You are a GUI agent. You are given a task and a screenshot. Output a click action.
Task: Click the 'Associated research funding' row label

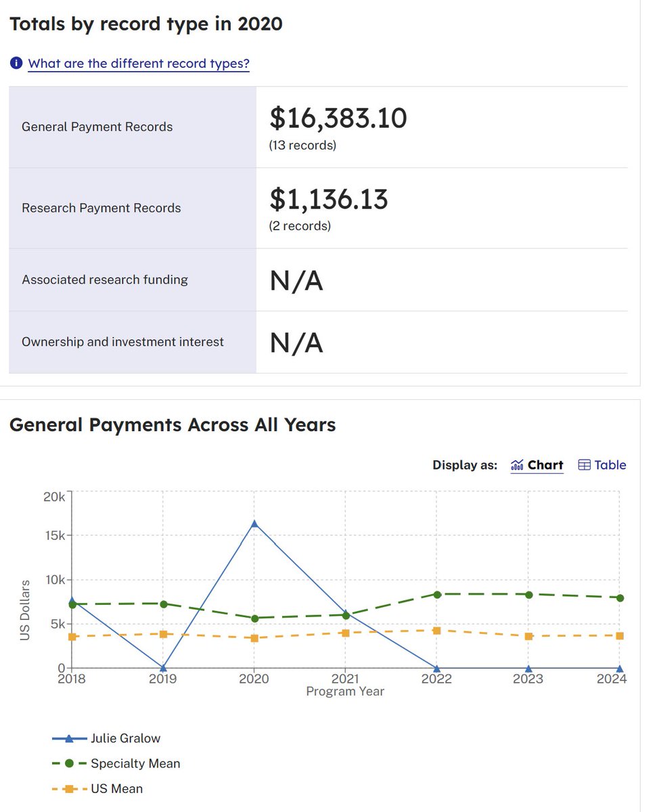(105, 279)
